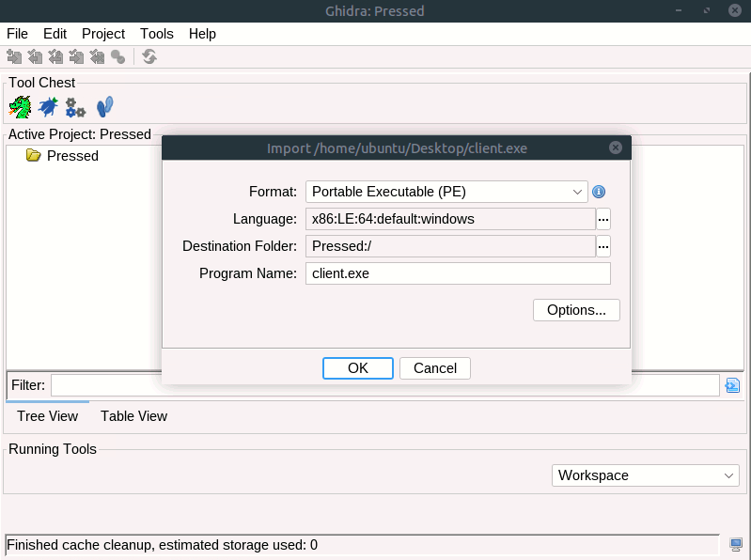Choose a folder via the Destination Folder ellipsis button

[x=603, y=246]
